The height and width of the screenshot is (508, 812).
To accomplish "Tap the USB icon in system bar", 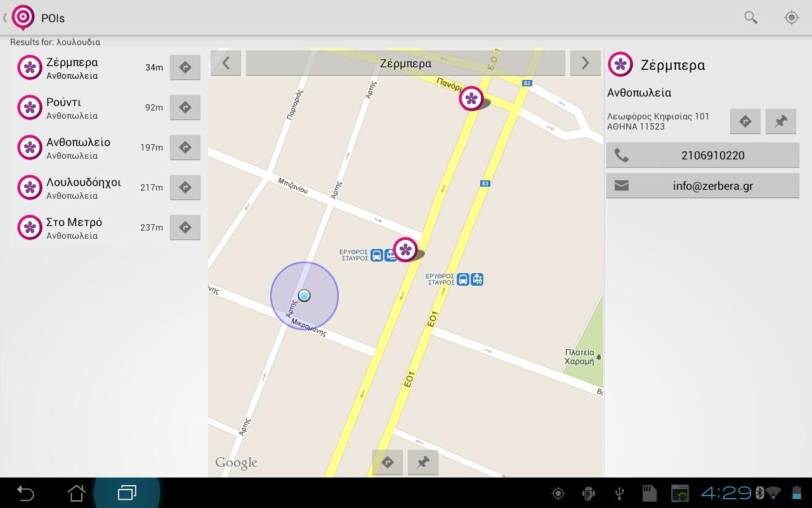I will [619, 493].
